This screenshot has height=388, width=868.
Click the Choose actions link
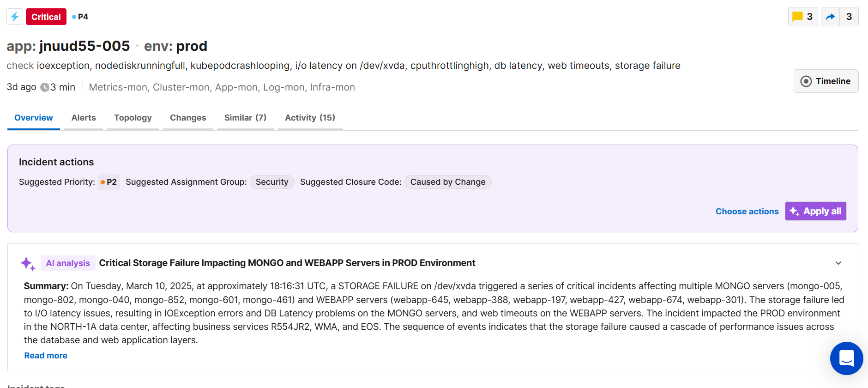pos(747,212)
